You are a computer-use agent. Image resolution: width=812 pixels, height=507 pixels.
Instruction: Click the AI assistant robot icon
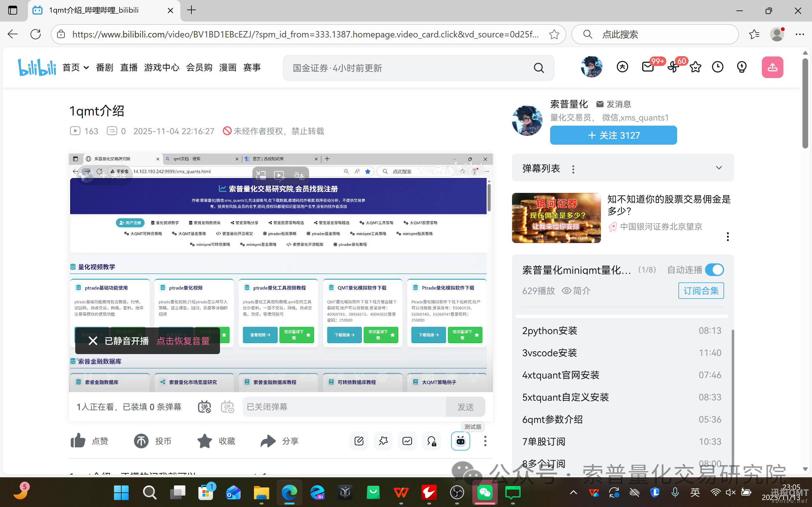pyautogui.click(x=461, y=441)
